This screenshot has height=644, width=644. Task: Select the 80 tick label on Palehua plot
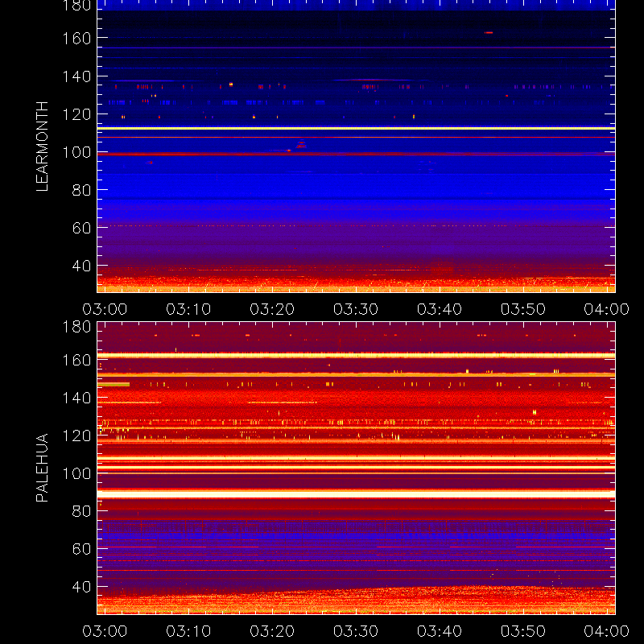point(81,511)
